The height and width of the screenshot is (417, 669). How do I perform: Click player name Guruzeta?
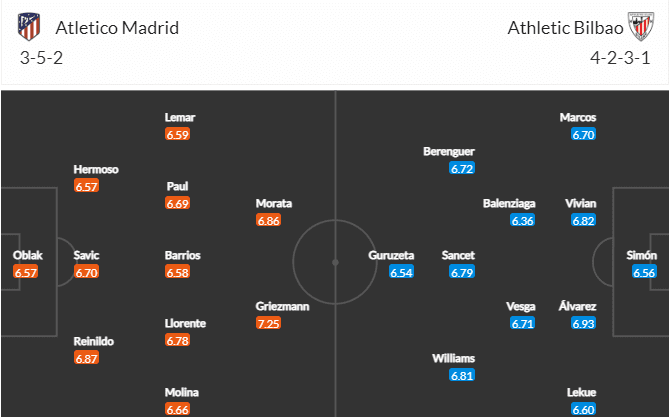pos(391,255)
